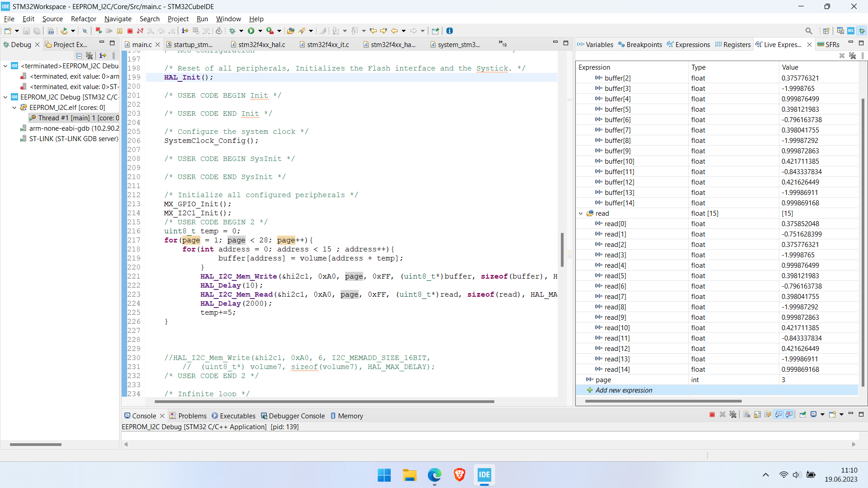Select the page expression row
Viewport: 868px width, 488px height.
(x=716, y=379)
